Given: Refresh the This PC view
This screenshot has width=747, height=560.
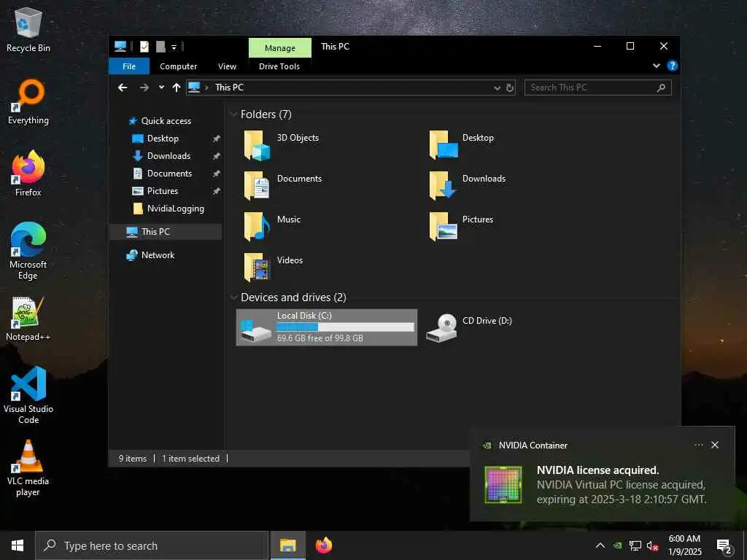Looking at the screenshot, I should pos(509,87).
